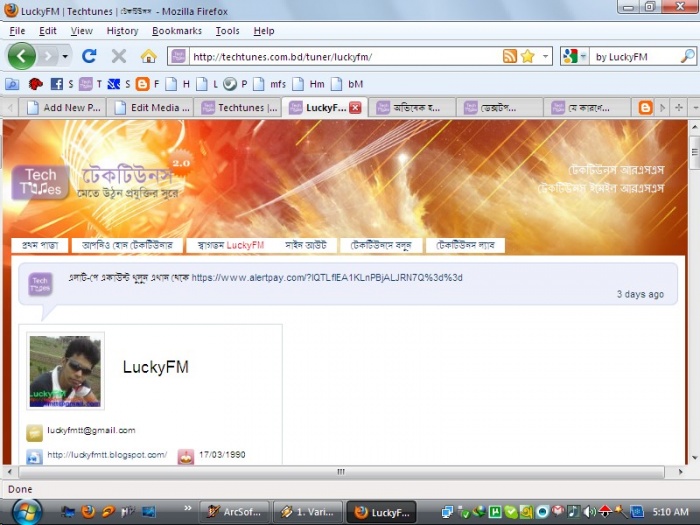Switch to the 'Techtunes |...' tab
Screen dimensions: 700x525
[239, 108]
